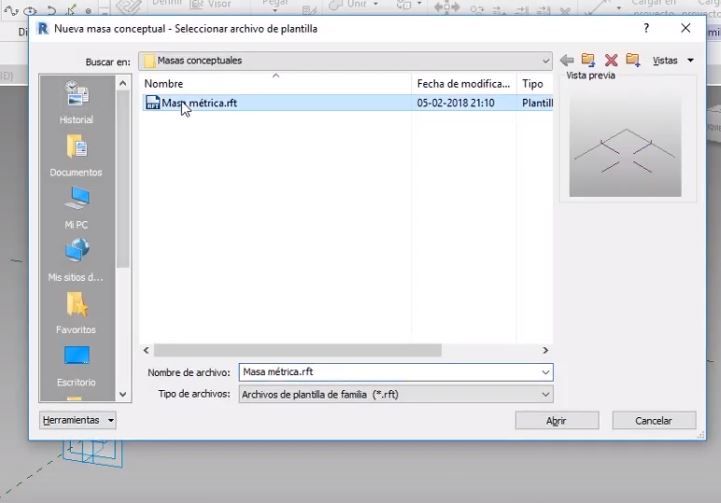Open the Vistas menu
721x503 pixels.
(x=673, y=60)
